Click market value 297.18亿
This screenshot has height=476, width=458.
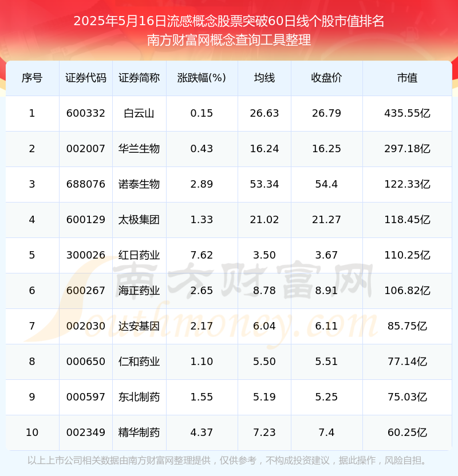407,149
